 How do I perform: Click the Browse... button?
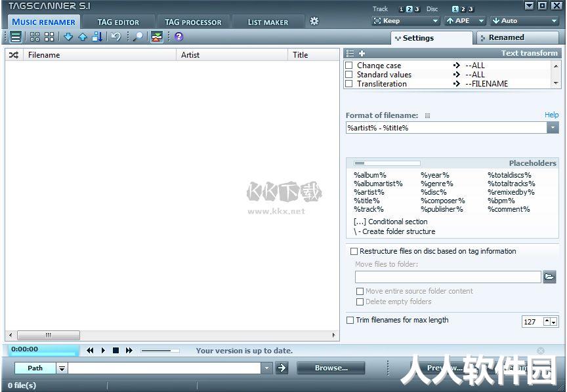331,368
